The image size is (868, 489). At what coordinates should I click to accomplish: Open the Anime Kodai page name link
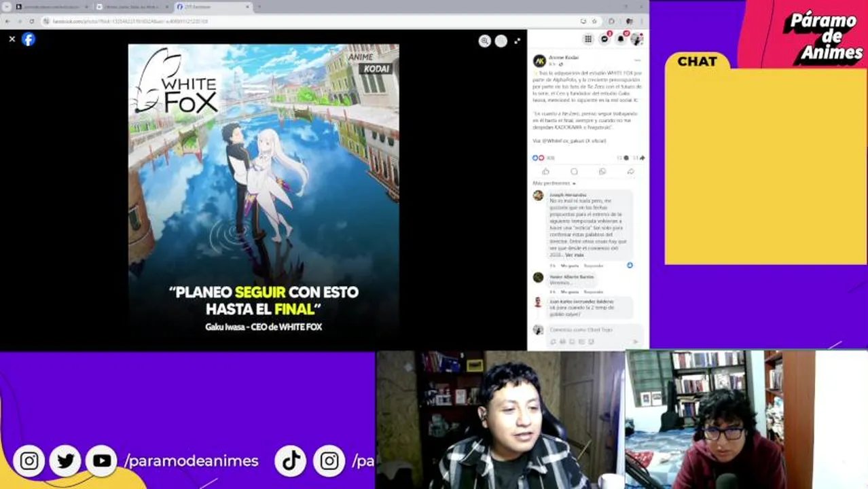[564, 58]
